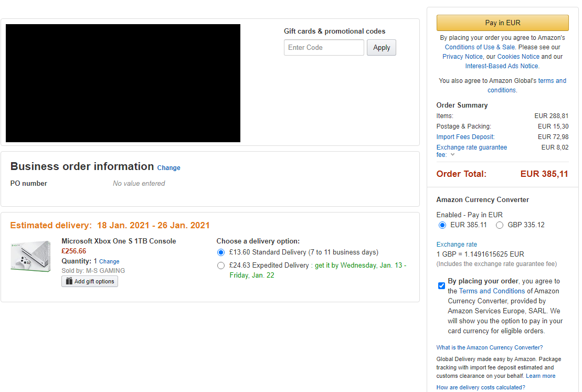Click Add gift options button

pos(89,281)
